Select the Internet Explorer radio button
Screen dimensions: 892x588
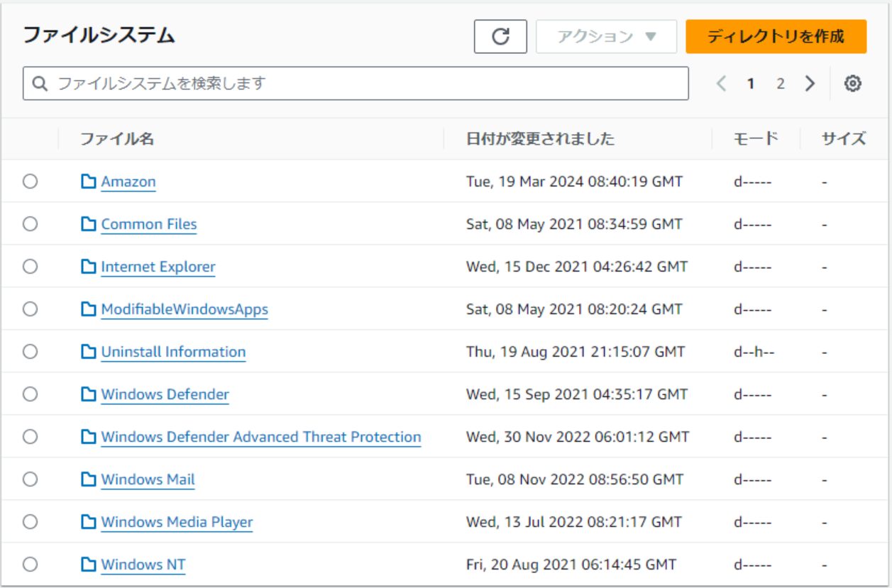(30, 267)
